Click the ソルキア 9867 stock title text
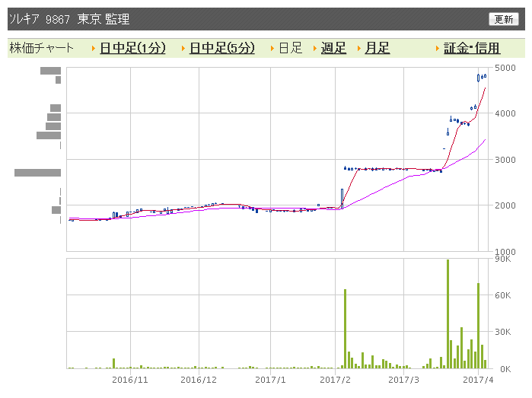Image resolution: width=532 pixels, height=398 pixels. 40,19
